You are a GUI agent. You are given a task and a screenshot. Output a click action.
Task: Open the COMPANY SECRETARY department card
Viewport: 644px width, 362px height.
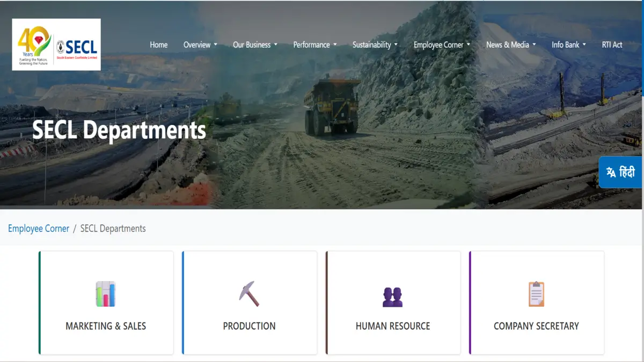click(537, 303)
